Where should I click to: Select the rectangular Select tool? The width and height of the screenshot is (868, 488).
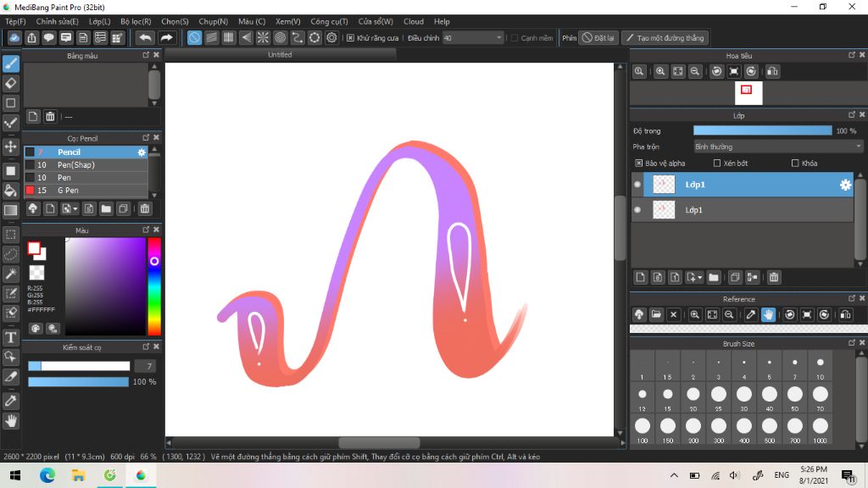click(x=11, y=235)
